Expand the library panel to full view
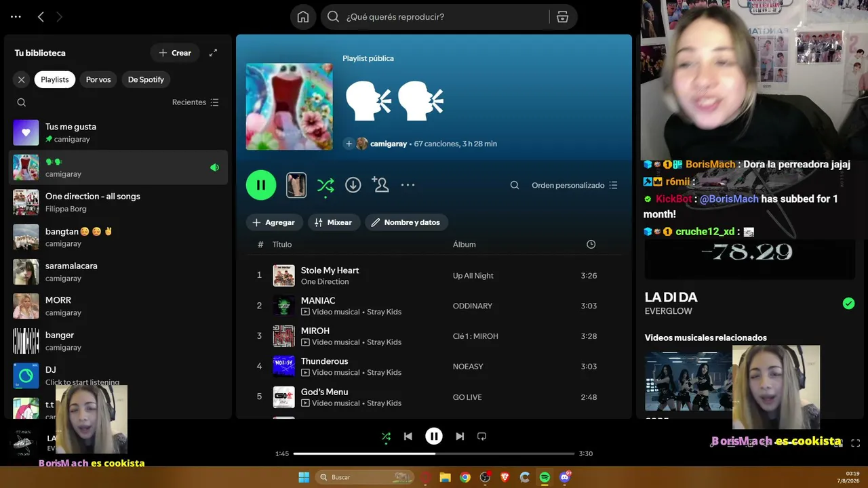Viewport: 868px width, 488px height. [x=213, y=53]
